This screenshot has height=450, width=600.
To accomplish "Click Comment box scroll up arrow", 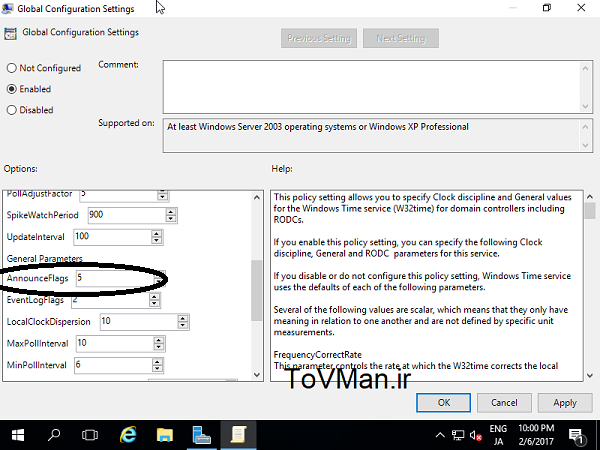I will (585, 68).
